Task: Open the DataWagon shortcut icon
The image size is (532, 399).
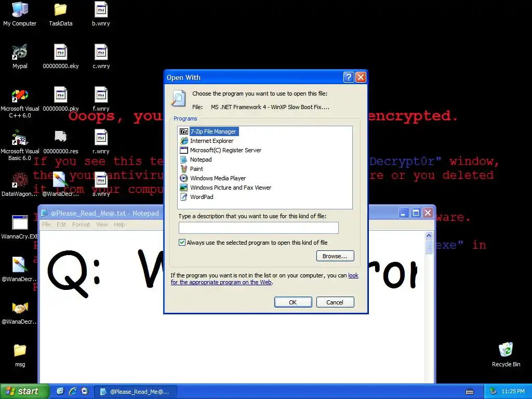Action: (x=20, y=184)
